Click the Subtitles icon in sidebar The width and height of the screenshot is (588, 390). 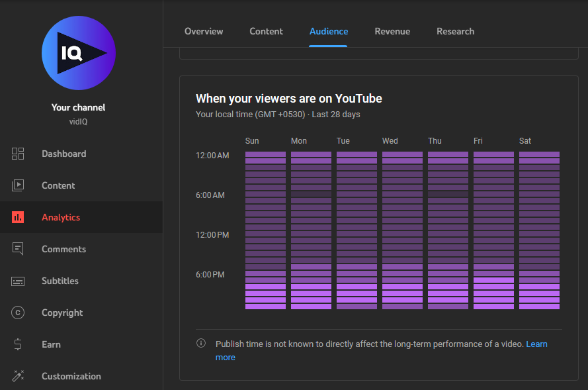click(x=18, y=281)
